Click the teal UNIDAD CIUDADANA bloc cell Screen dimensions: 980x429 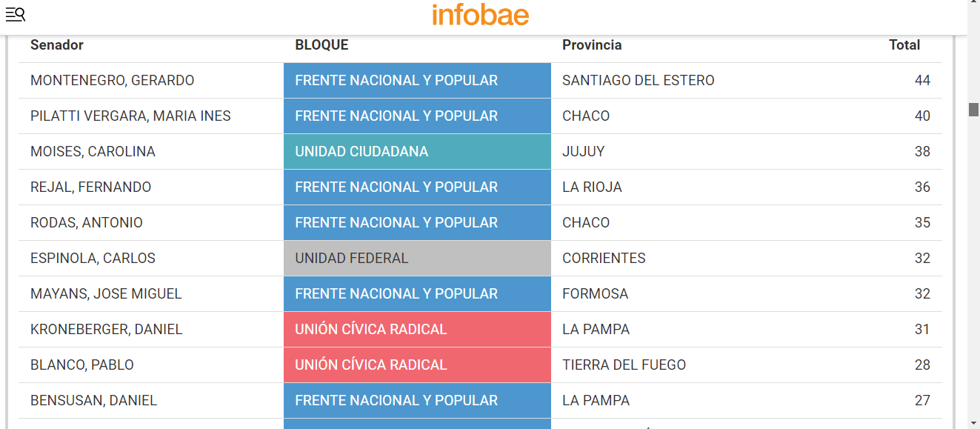click(417, 152)
